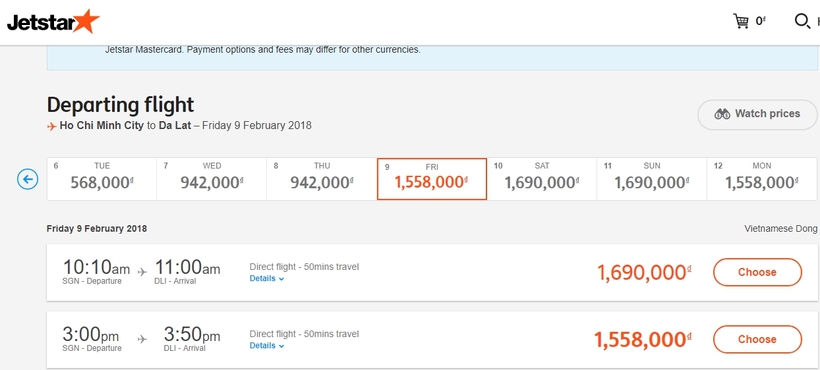
Task: Click the Jetstar logo
Action: 53,22
